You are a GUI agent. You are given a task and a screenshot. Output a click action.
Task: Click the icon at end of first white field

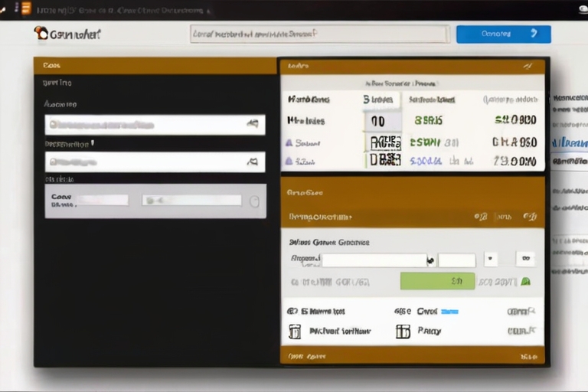[x=253, y=123]
